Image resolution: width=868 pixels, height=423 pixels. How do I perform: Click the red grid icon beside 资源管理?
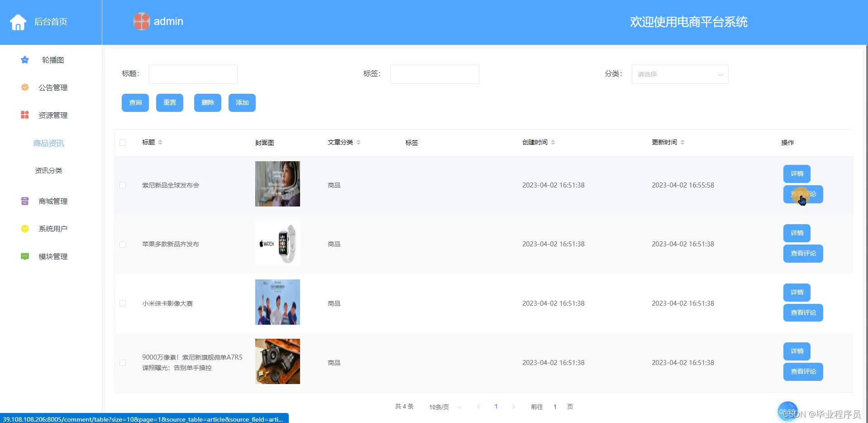(25, 115)
